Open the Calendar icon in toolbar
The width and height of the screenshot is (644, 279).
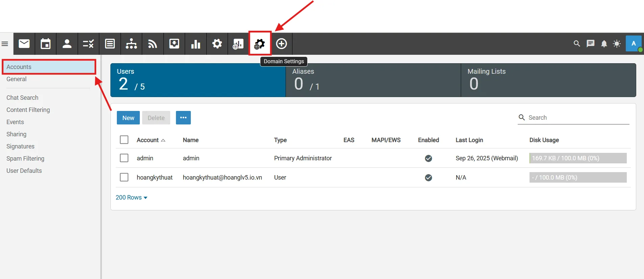pos(46,44)
